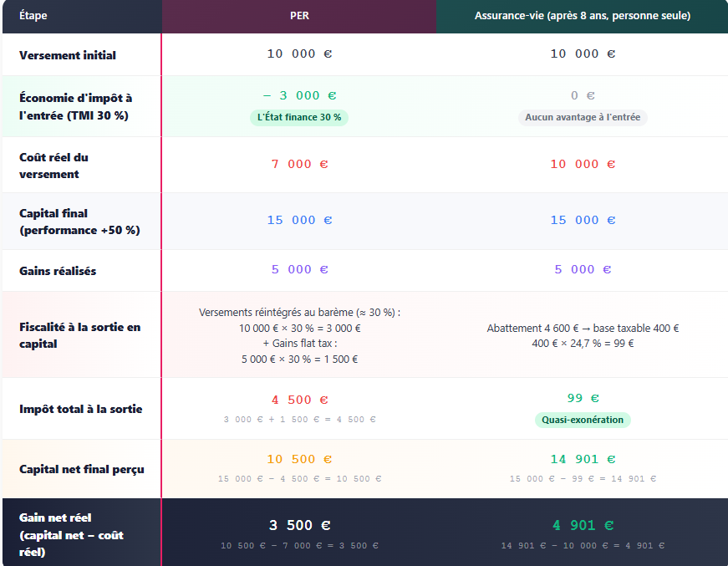Select the "Quasi-exonération" green badge

(x=583, y=420)
